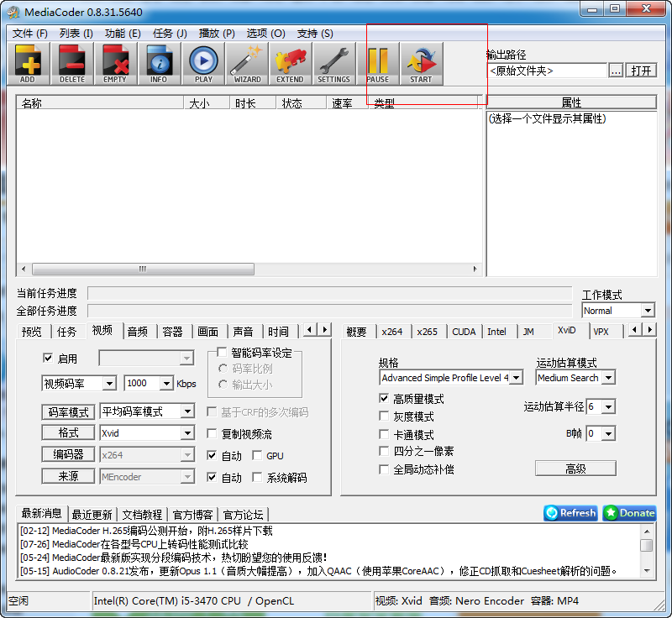Open the 任务 (J) menu
Screen dimensions: 672x618
171,34
